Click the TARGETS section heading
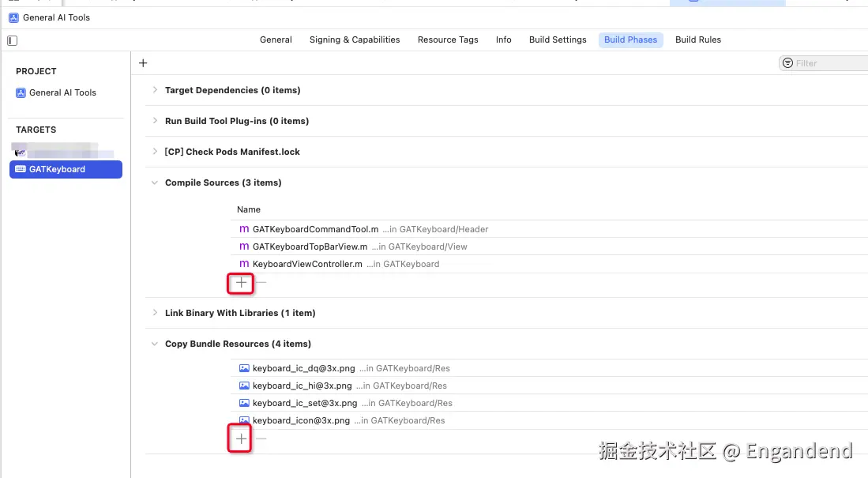868x478 pixels. pos(36,130)
